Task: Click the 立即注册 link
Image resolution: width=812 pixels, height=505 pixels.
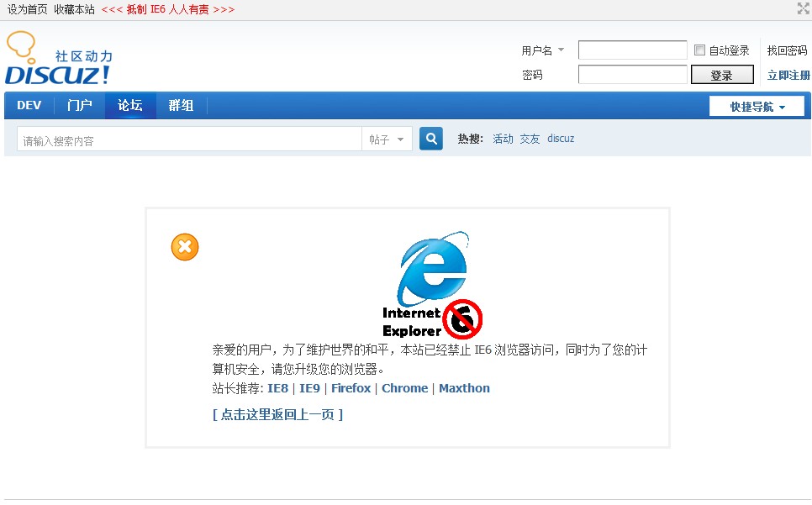Action: pyautogui.click(x=788, y=75)
